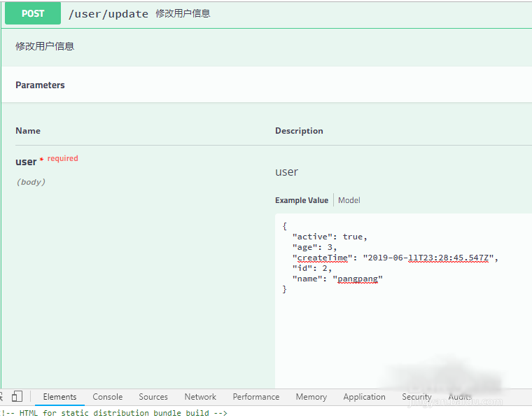Open the Console tab in DevTools

coord(107,397)
